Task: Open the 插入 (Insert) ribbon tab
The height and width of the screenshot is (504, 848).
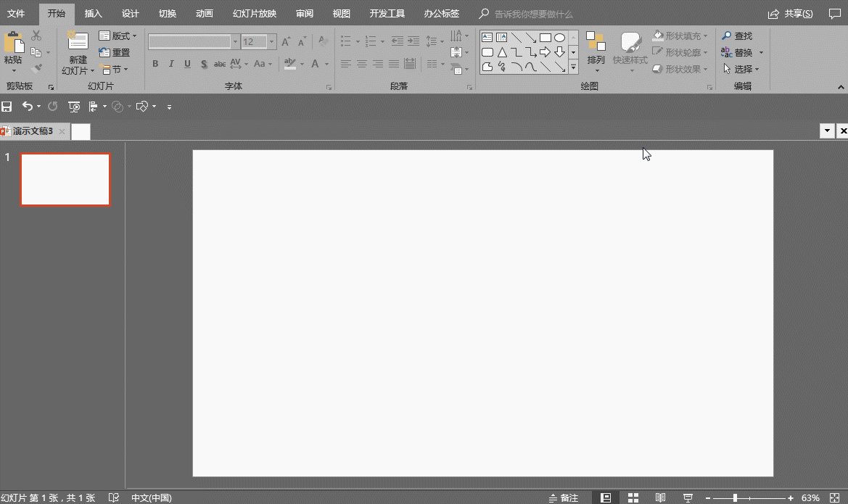Action: (x=94, y=14)
